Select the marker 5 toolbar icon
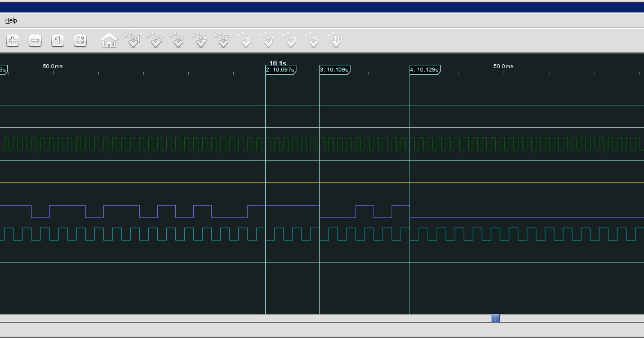This screenshot has width=644, height=338. click(x=223, y=40)
